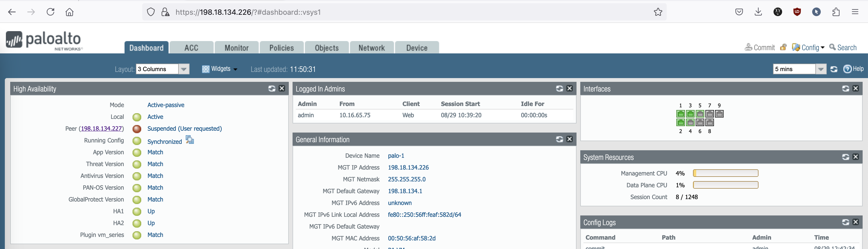Open the Layout columns dropdown
This screenshot has width=868, height=249.
tap(184, 69)
